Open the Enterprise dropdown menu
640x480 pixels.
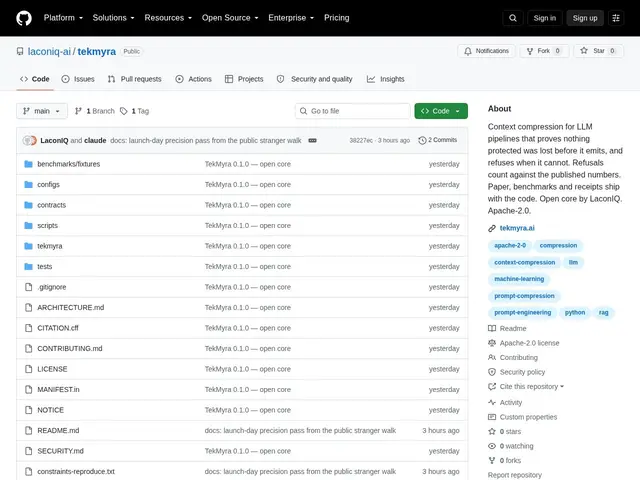[291, 18]
